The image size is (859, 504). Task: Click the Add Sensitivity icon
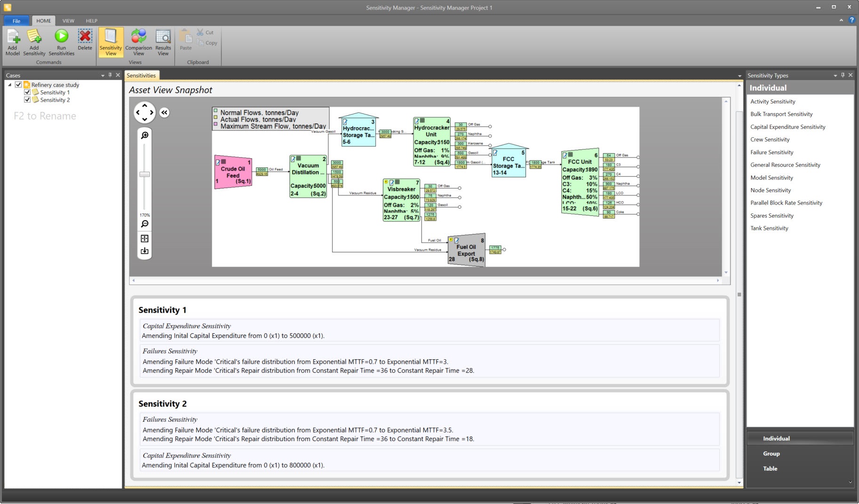click(x=34, y=37)
